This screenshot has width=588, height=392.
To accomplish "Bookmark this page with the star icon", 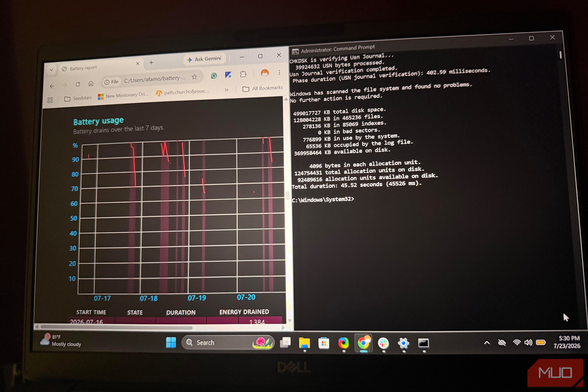I will coord(194,77).
